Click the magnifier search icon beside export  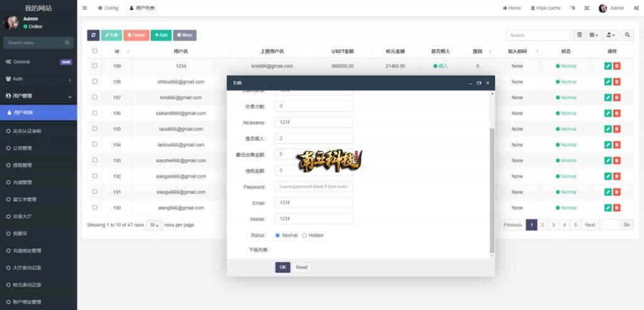[x=627, y=35]
